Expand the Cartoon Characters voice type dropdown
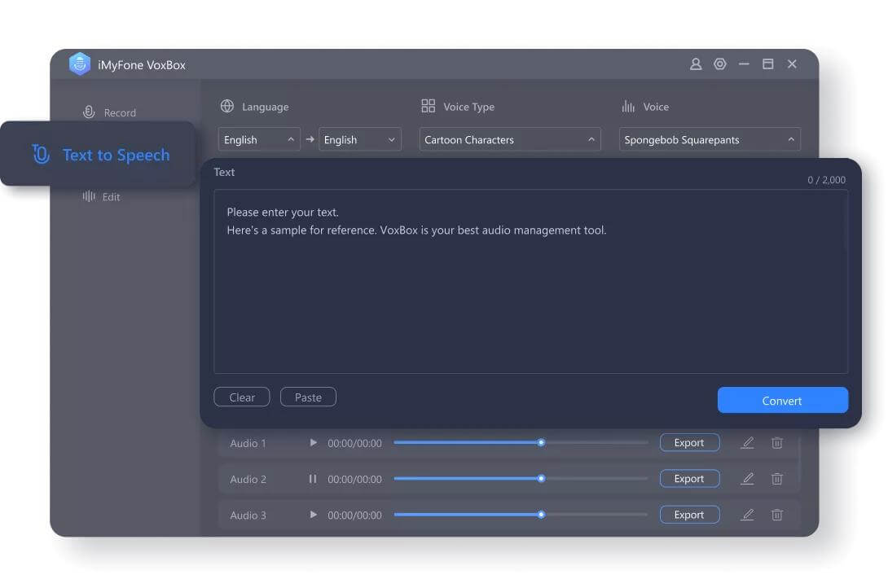This screenshot has height=588, width=888. pos(510,139)
